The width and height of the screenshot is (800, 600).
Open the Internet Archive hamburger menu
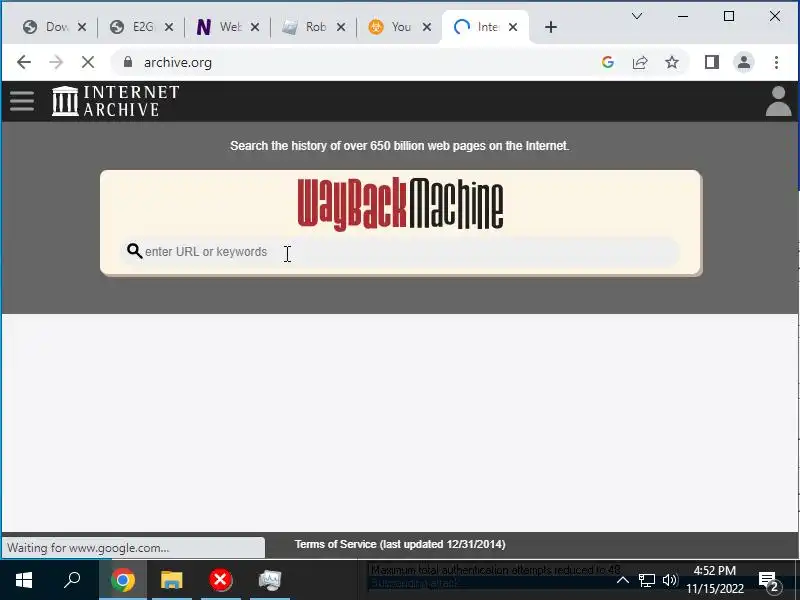click(x=22, y=101)
